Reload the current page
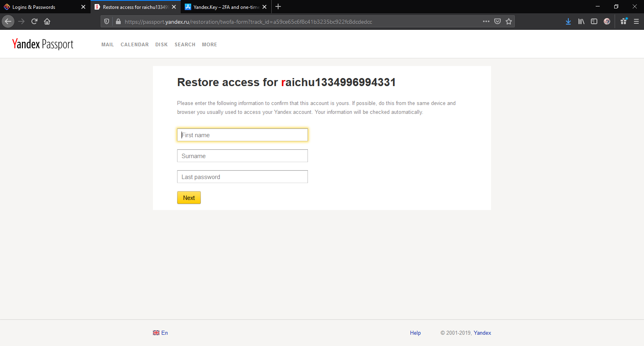The width and height of the screenshot is (644, 346). pyautogui.click(x=34, y=21)
